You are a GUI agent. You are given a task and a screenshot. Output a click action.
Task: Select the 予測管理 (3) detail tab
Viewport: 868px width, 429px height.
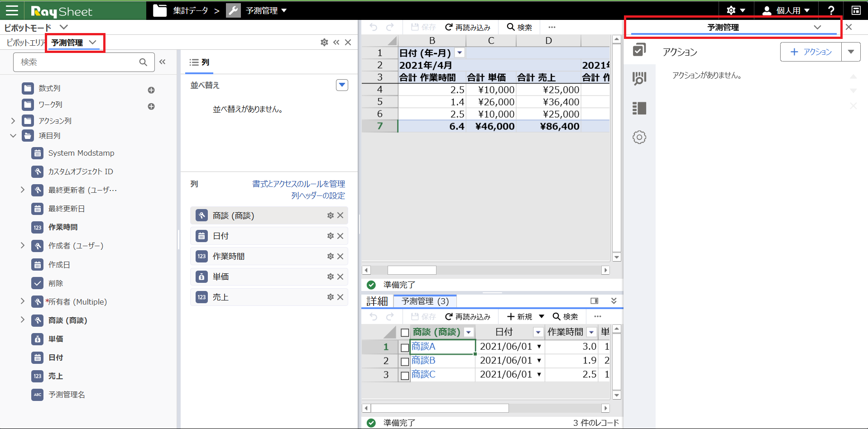(425, 301)
